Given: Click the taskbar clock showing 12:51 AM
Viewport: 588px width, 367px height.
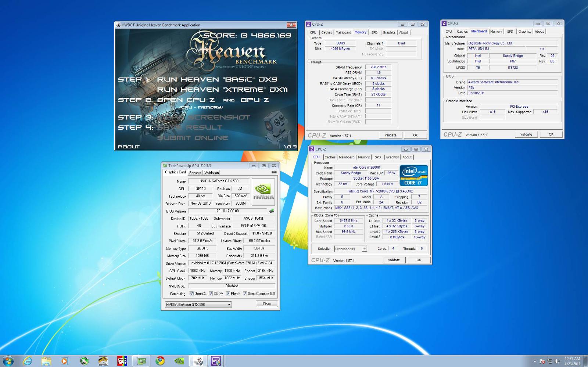Looking at the screenshot, I should (x=572, y=361).
